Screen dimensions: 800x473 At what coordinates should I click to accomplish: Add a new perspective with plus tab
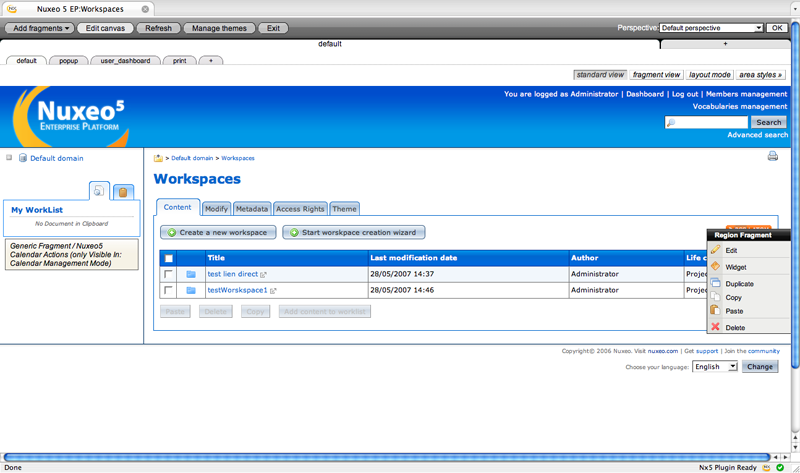pyautogui.click(x=725, y=44)
